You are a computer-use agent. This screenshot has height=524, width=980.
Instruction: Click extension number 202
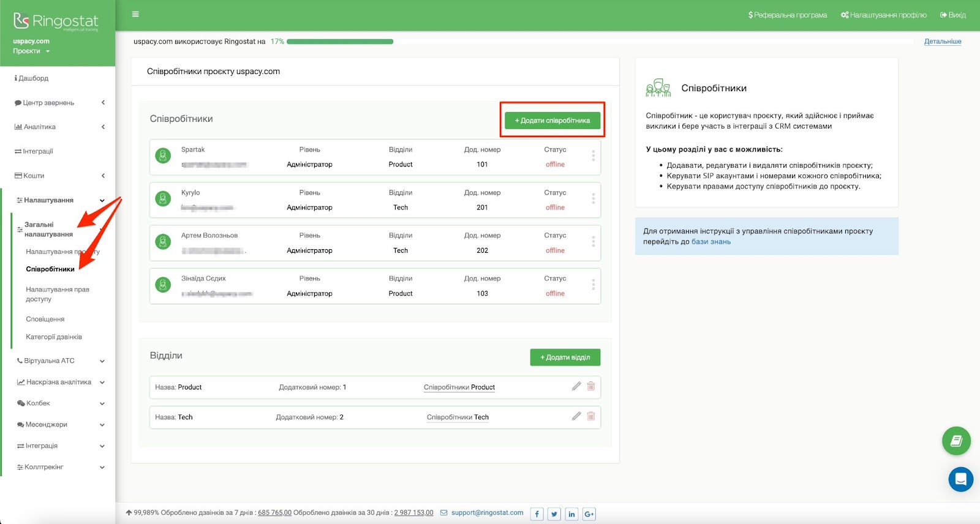482,251
